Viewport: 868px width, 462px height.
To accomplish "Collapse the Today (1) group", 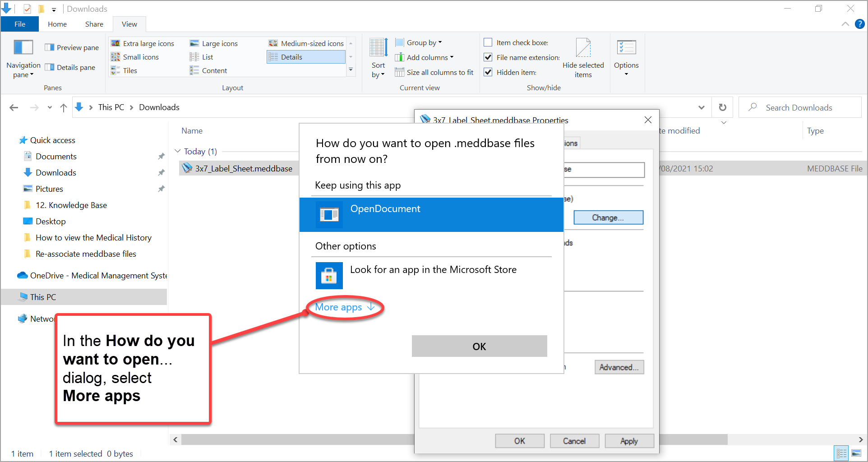I will [x=177, y=151].
